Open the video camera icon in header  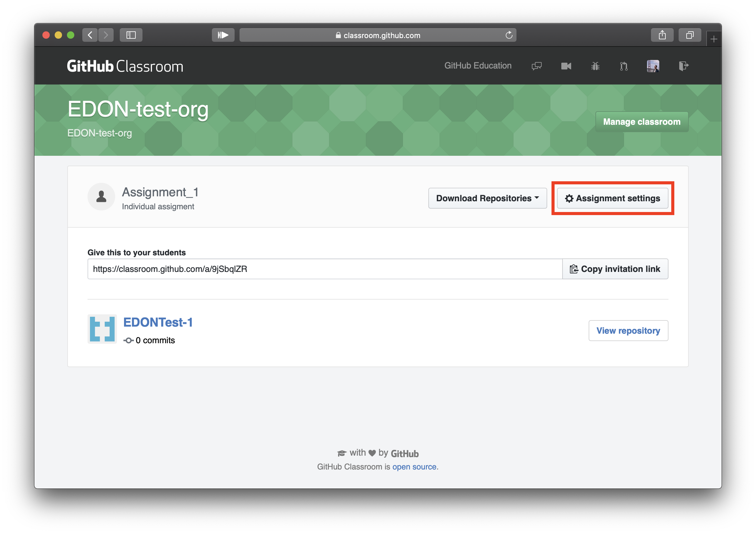tap(566, 66)
